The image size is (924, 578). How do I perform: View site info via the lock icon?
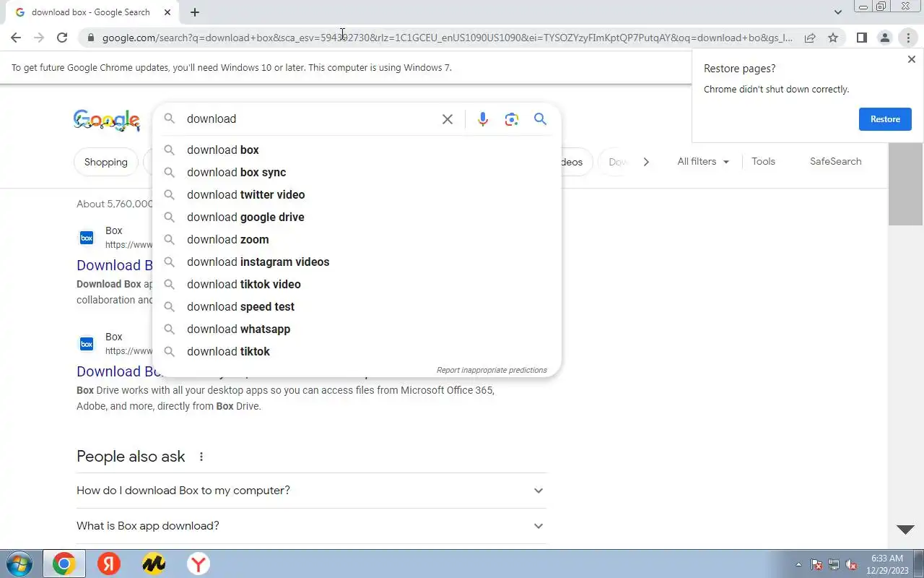(x=90, y=38)
